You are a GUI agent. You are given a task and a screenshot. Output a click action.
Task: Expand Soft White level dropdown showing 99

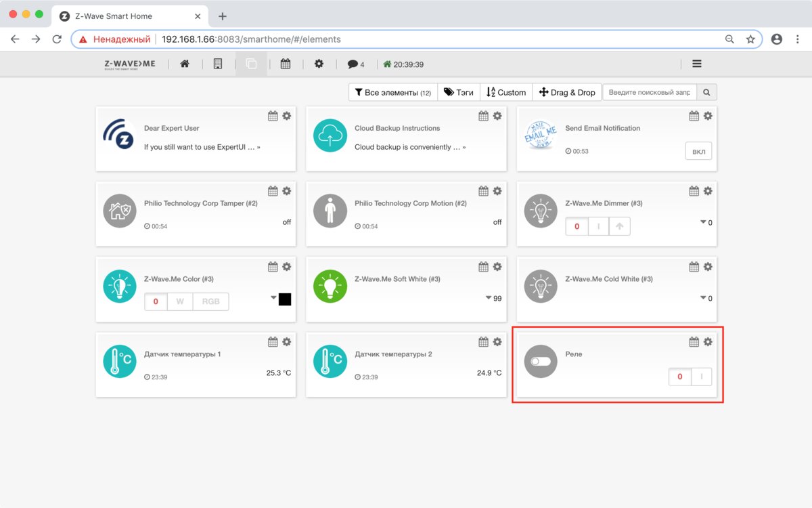point(489,298)
